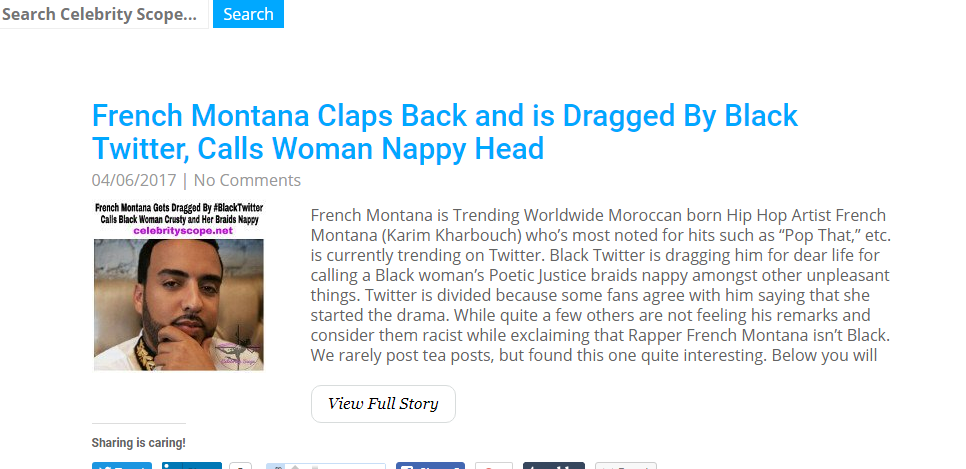Open the No Comments link
The width and height of the screenshot is (966, 469).
tap(247, 180)
